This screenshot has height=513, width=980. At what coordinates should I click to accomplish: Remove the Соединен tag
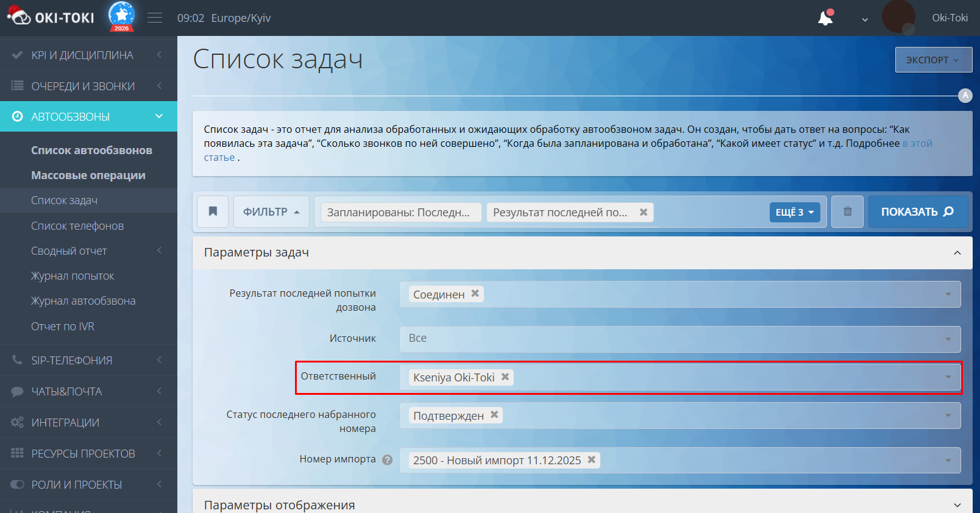[475, 294]
